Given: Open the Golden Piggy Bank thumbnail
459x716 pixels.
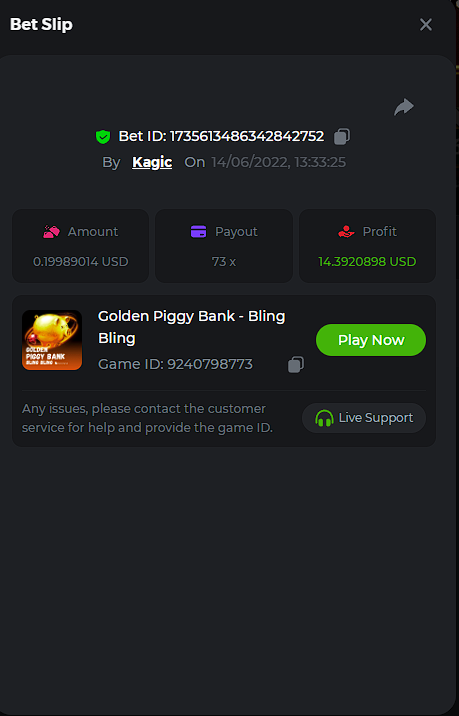Looking at the screenshot, I should [52, 340].
